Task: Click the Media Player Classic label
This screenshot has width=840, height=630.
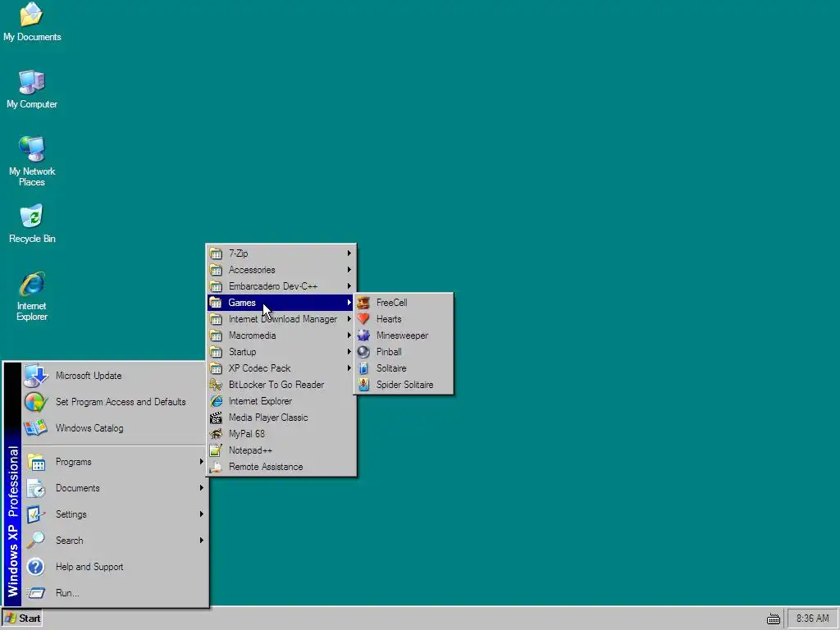Action: point(268,418)
